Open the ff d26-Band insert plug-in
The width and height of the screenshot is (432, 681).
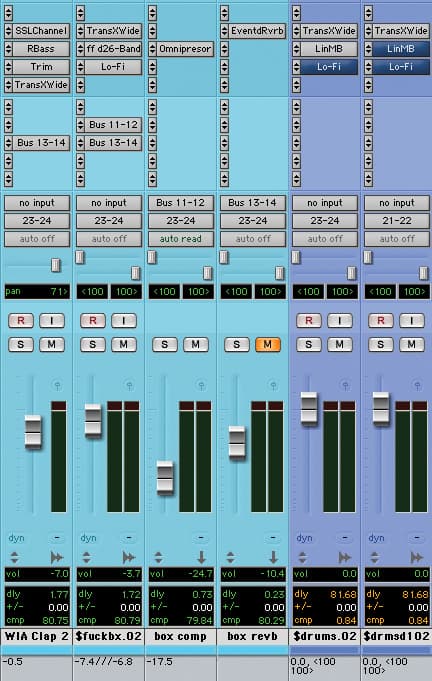(113, 49)
